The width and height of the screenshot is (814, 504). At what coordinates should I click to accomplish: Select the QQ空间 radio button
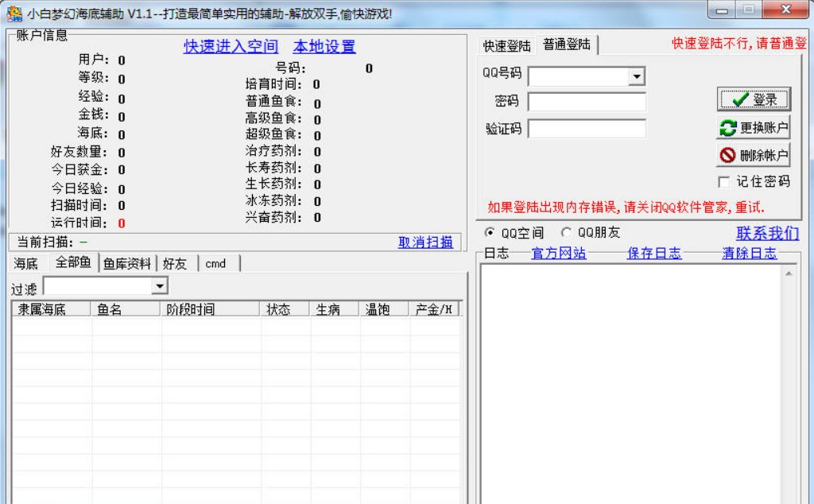tap(490, 232)
